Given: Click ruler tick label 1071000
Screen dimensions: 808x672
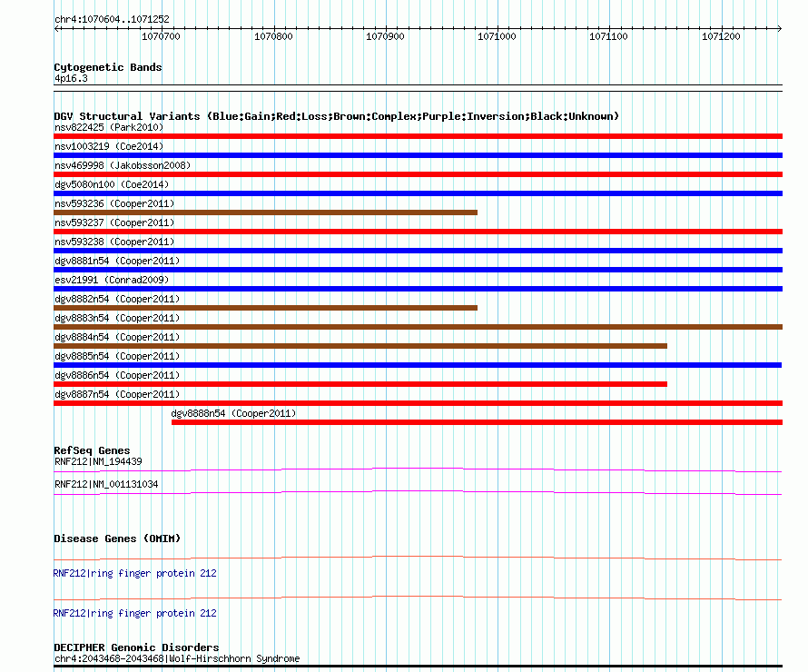Looking at the screenshot, I should tap(497, 36).
